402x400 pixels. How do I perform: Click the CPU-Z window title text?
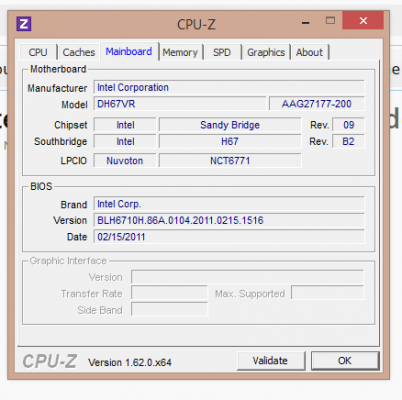click(x=196, y=24)
